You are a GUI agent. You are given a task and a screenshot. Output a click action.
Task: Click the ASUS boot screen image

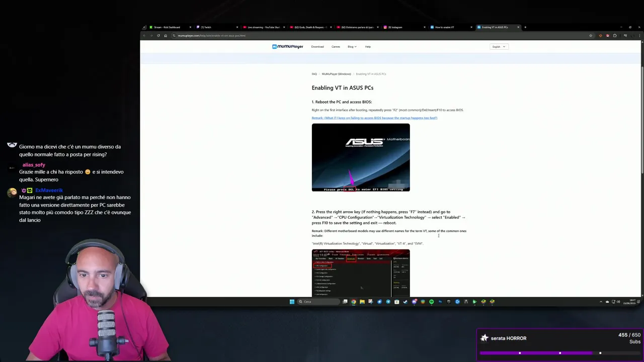[361, 157]
